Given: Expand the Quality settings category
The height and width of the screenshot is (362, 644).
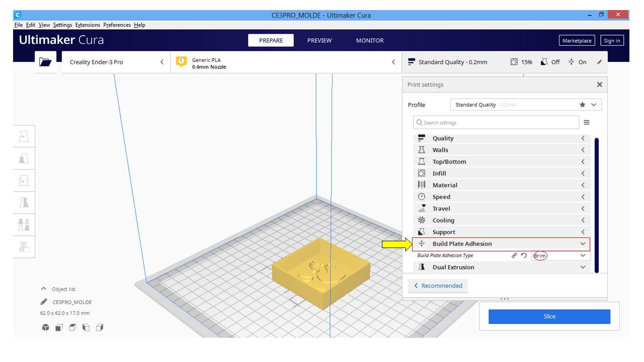Looking at the screenshot, I should 501,138.
